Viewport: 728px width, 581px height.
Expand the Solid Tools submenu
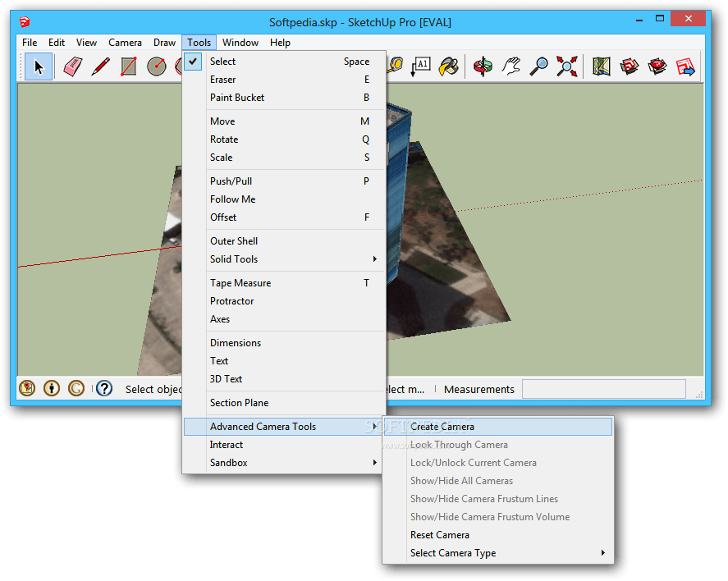pyautogui.click(x=284, y=259)
